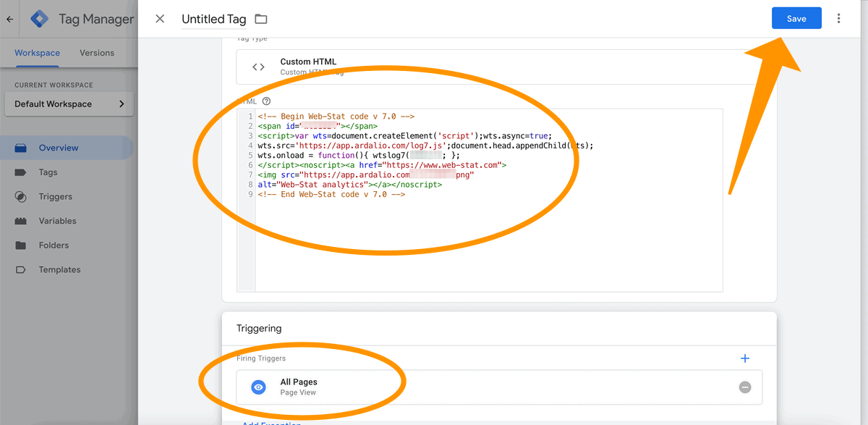This screenshot has width=868, height=425.
Task: Switch to the Workspace tab
Action: [x=37, y=53]
